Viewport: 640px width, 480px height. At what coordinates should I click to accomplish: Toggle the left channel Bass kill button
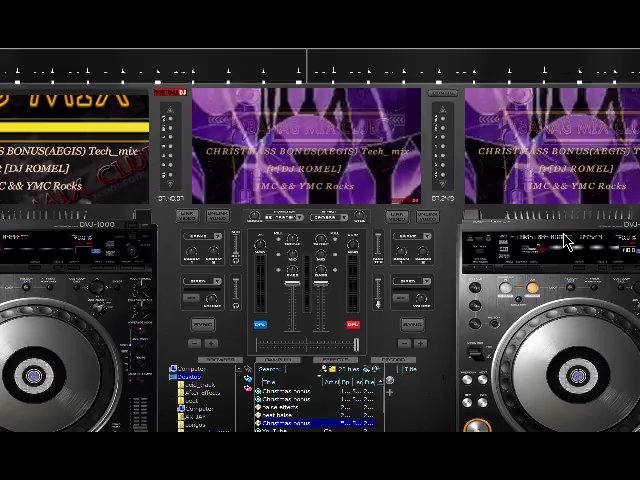[278, 270]
